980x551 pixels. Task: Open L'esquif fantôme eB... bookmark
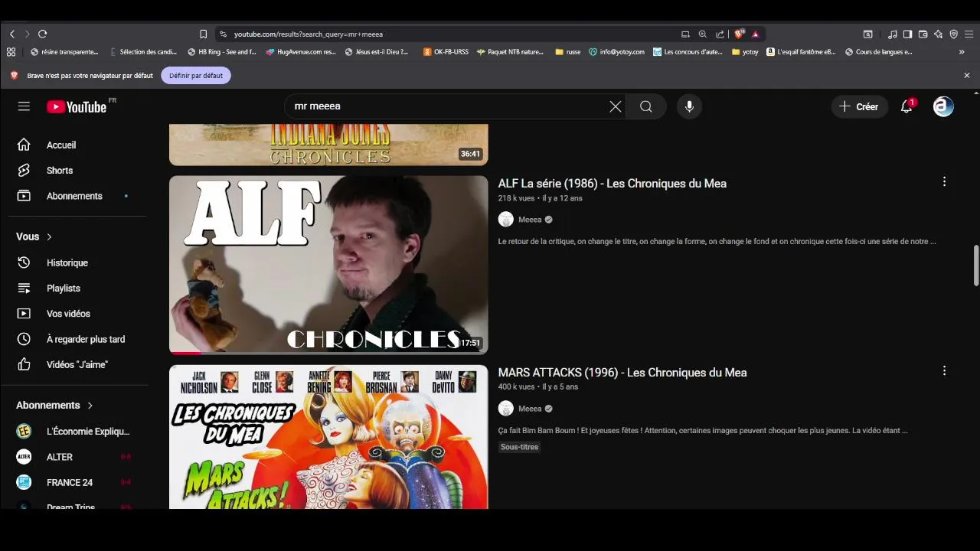click(x=801, y=52)
